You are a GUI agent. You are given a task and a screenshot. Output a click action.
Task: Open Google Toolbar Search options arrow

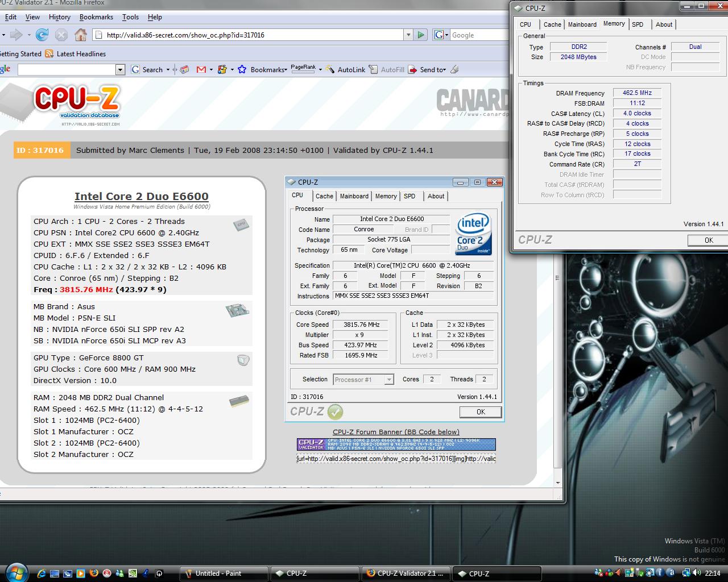tap(168, 69)
